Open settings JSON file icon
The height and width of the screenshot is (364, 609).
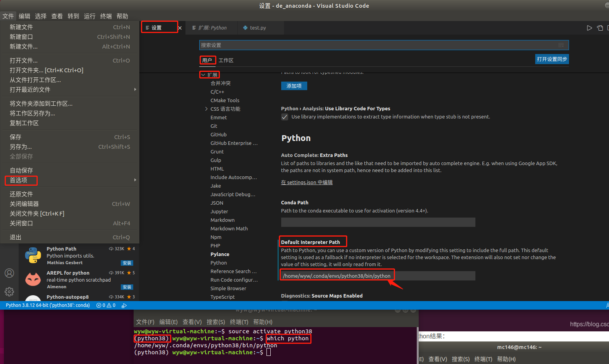coord(600,28)
